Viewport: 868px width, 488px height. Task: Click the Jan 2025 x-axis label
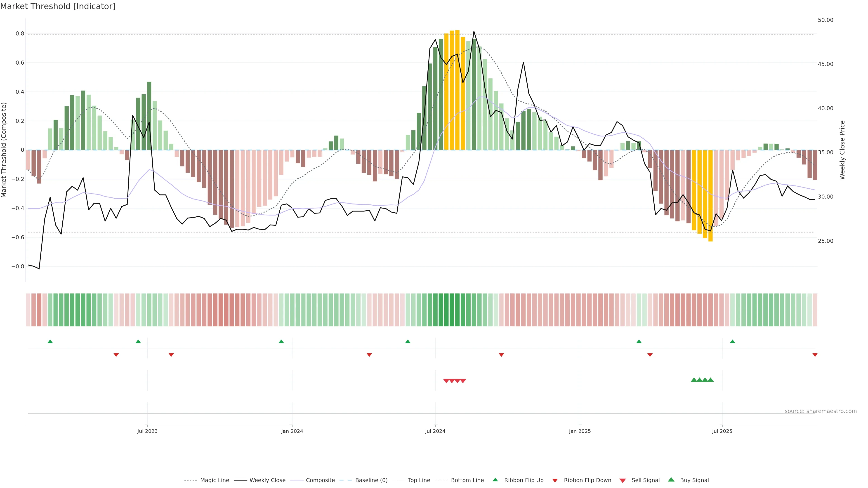[580, 431]
